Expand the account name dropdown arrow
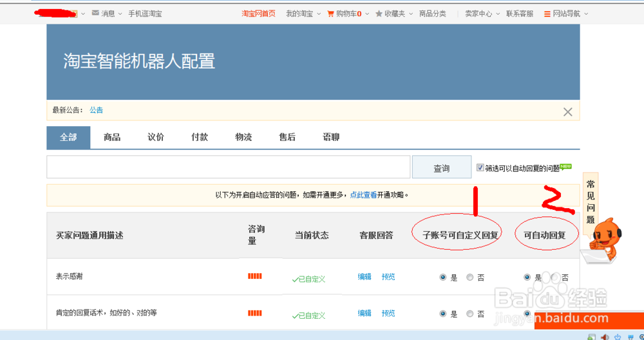The image size is (644, 340). [83, 14]
